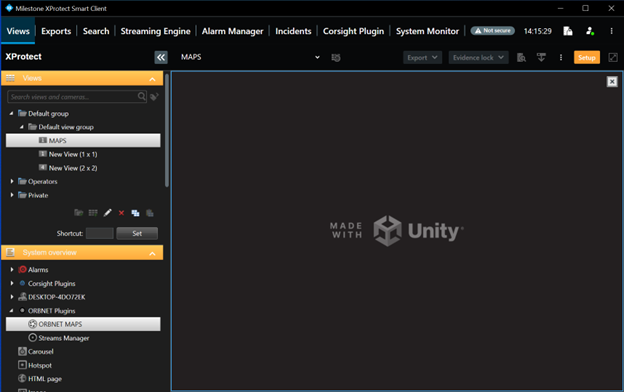Open the Search tab

(x=96, y=31)
